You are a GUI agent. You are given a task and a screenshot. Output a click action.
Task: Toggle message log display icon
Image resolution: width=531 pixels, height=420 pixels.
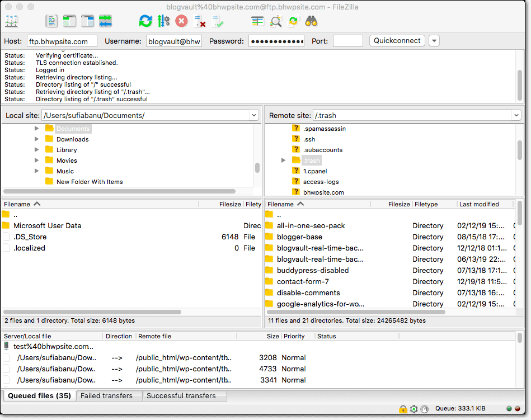click(51, 21)
